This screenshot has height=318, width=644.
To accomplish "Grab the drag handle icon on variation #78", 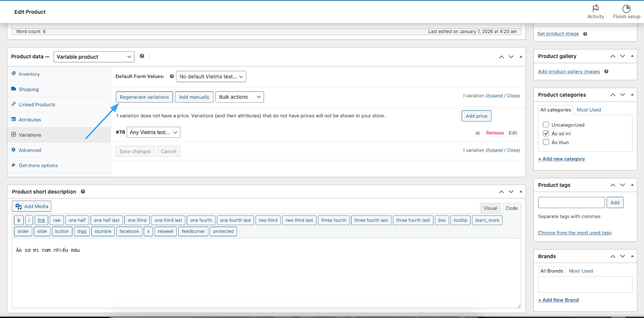I will pyautogui.click(x=477, y=133).
